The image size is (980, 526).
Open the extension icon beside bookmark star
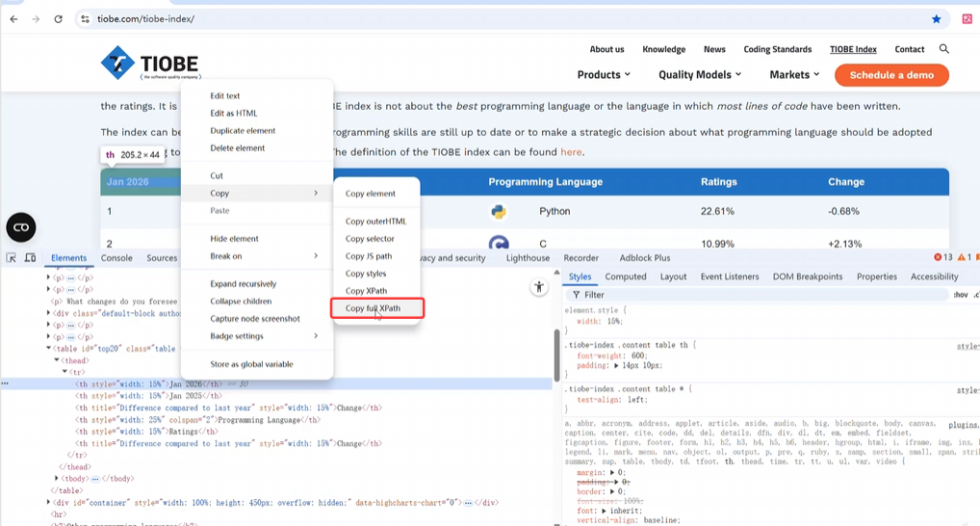967,18
